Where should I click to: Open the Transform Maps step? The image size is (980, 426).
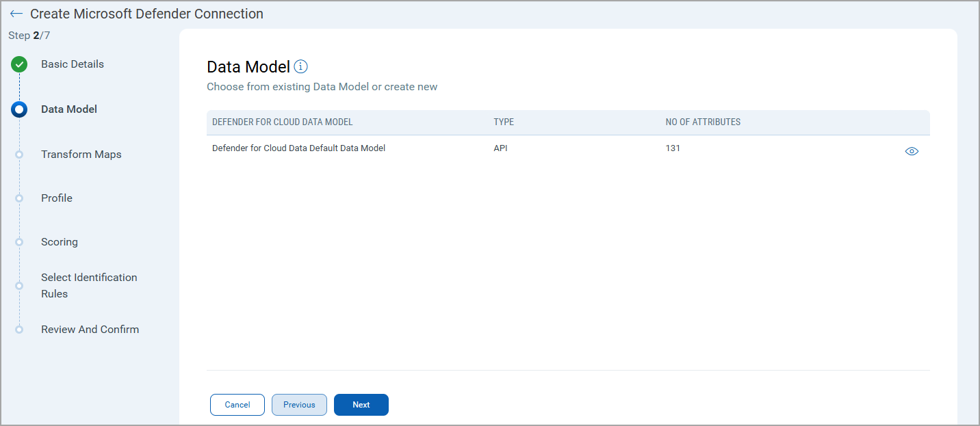(x=81, y=155)
